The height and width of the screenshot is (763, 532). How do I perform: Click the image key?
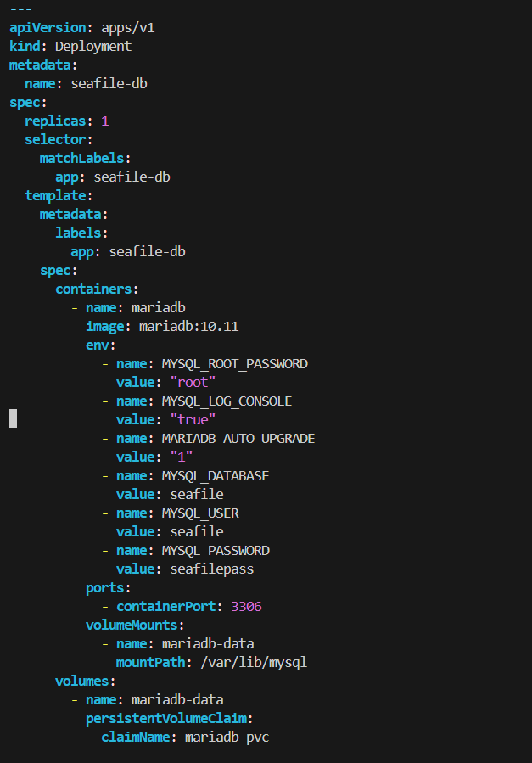pos(104,326)
